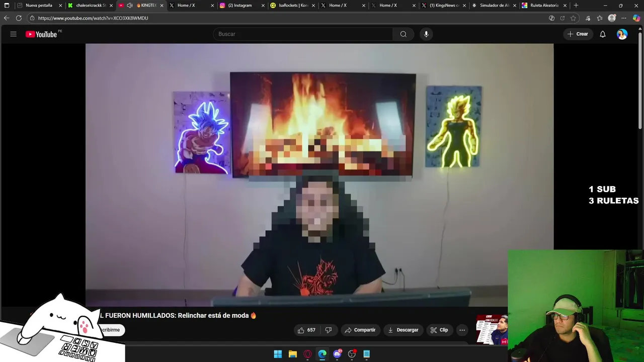The width and height of the screenshot is (644, 362).
Task: Click the scrollbar up arrow
Action: click(640, 28)
